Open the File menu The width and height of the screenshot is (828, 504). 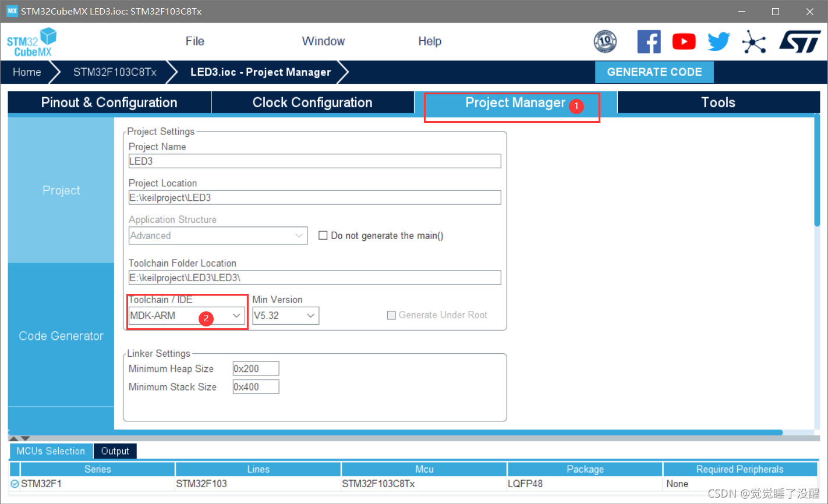coord(194,41)
